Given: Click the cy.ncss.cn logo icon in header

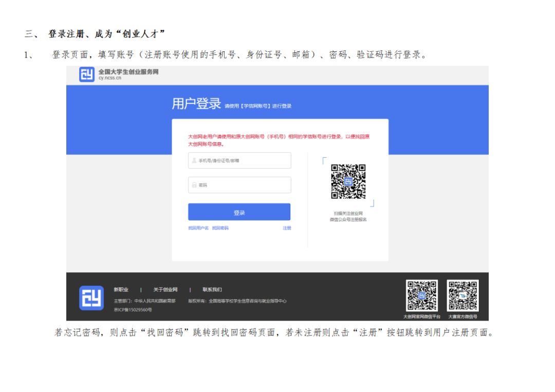Looking at the screenshot, I should tap(87, 74).
